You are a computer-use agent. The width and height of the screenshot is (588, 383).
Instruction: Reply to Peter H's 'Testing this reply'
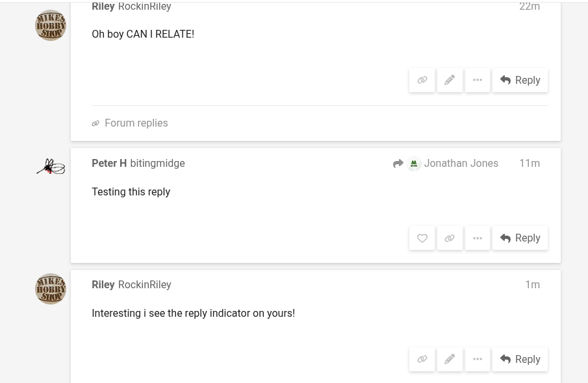tap(520, 238)
